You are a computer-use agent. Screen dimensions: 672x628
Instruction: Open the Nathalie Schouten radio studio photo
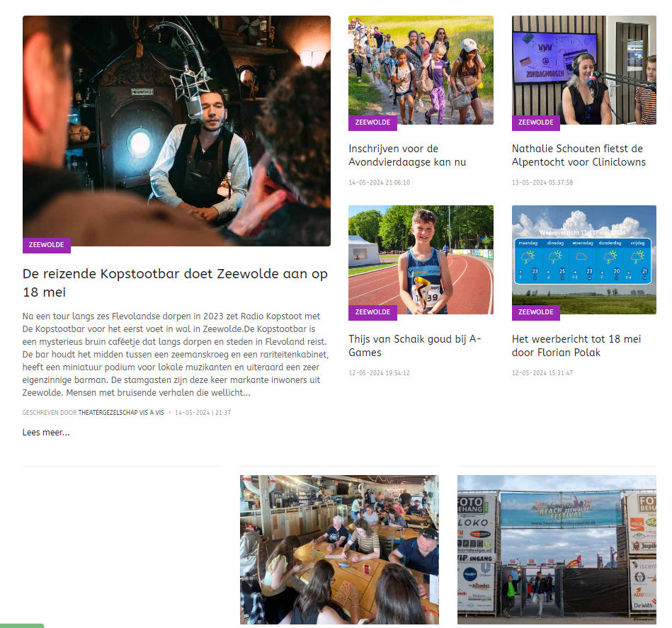point(583,70)
